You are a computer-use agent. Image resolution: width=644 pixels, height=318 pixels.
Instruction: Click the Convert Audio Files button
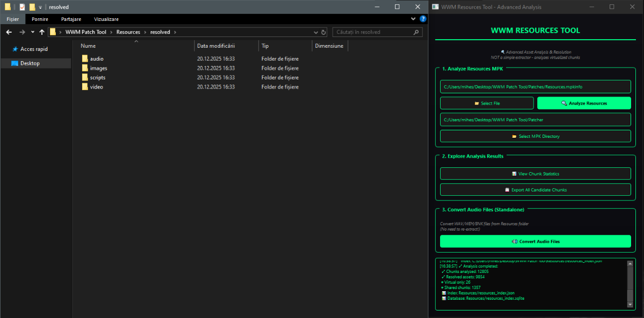coord(535,241)
